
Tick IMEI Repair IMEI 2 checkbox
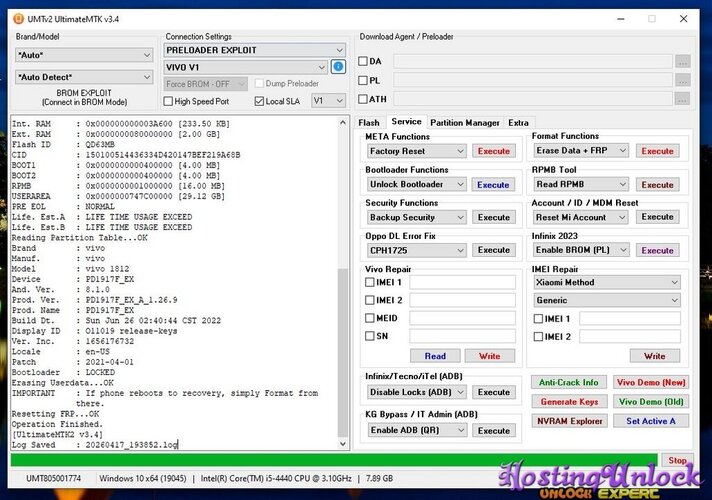coord(538,337)
